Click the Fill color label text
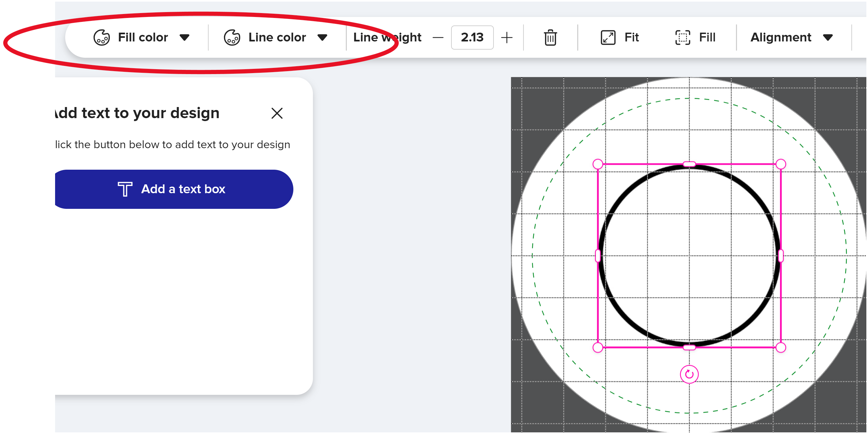This screenshot has width=868, height=434. [x=143, y=38]
